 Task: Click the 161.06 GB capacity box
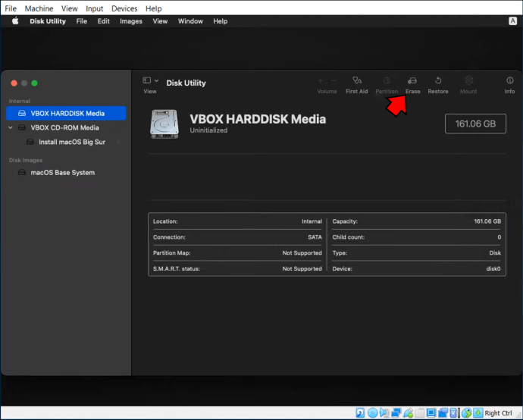click(x=475, y=124)
